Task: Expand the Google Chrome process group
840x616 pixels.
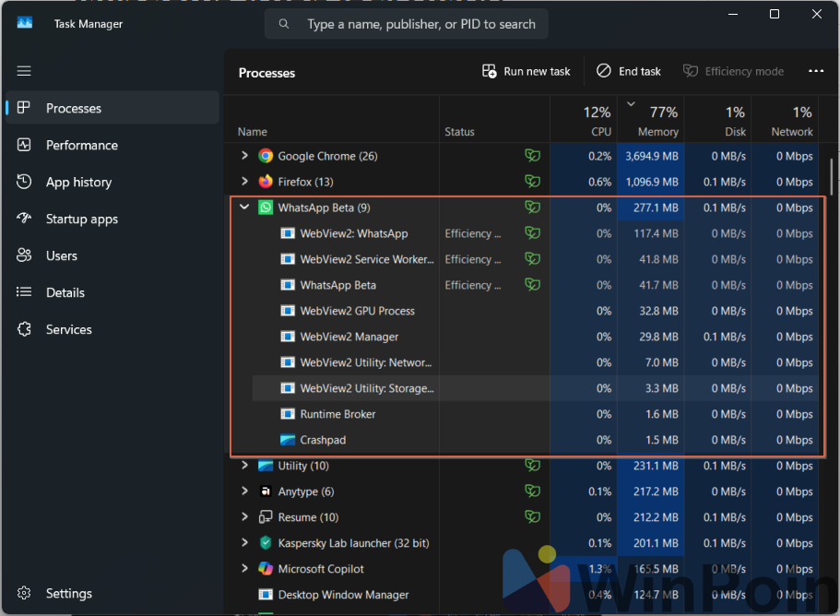Action: tap(245, 155)
